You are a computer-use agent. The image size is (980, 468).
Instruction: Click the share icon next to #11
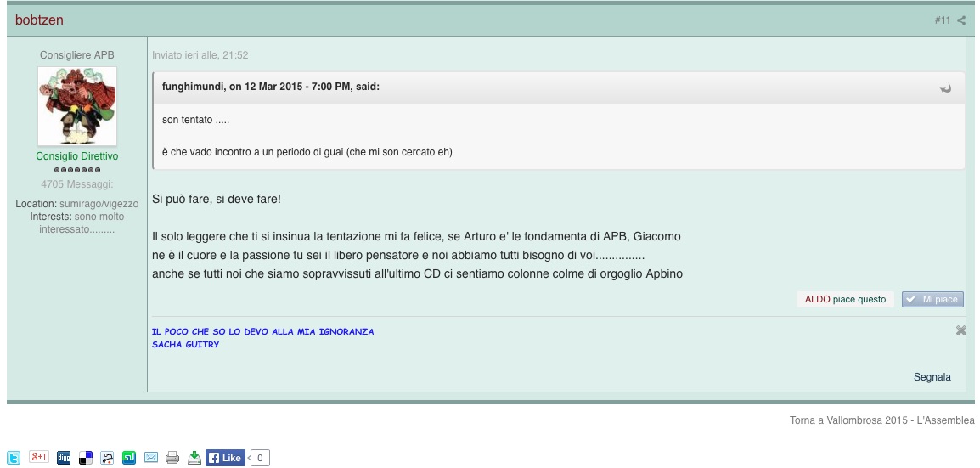click(x=961, y=20)
